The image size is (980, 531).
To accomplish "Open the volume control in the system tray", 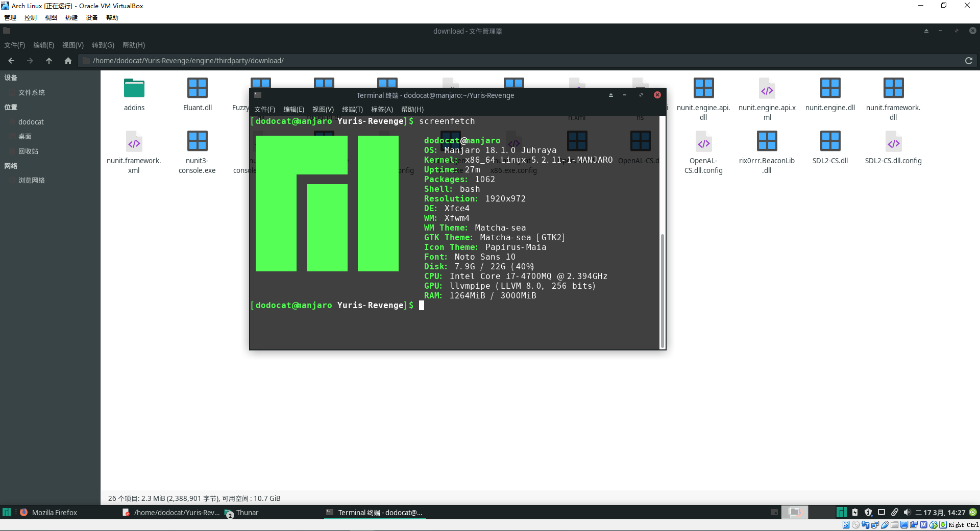I will (x=908, y=513).
